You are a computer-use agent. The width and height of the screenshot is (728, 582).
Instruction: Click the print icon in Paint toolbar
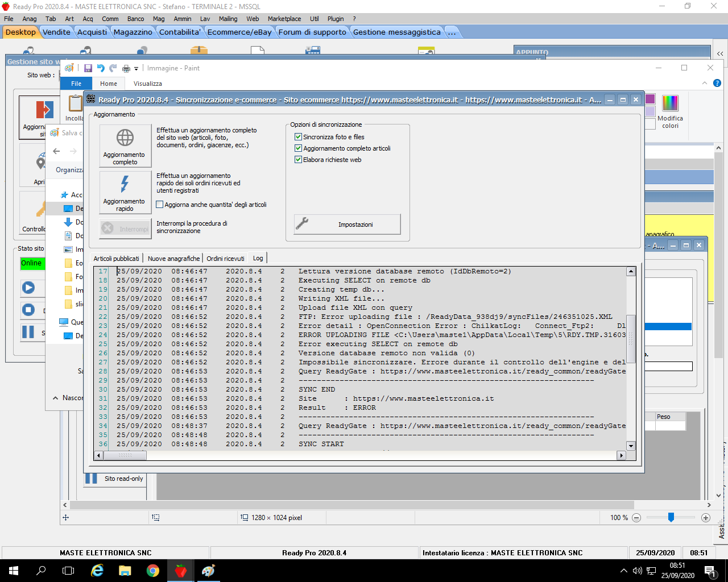(x=126, y=68)
